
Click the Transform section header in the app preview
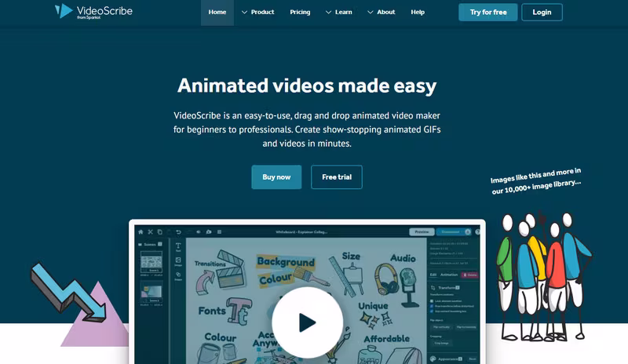coord(445,288)
